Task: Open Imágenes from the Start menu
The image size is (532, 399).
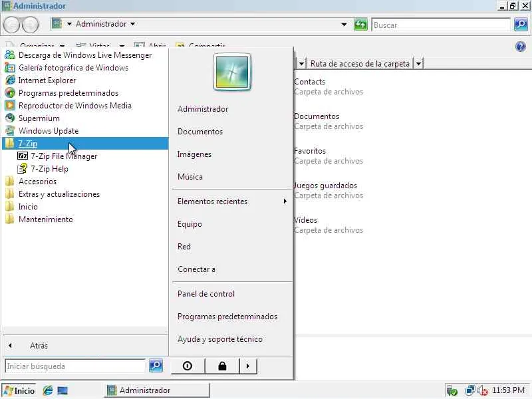Action: [194, 154]
